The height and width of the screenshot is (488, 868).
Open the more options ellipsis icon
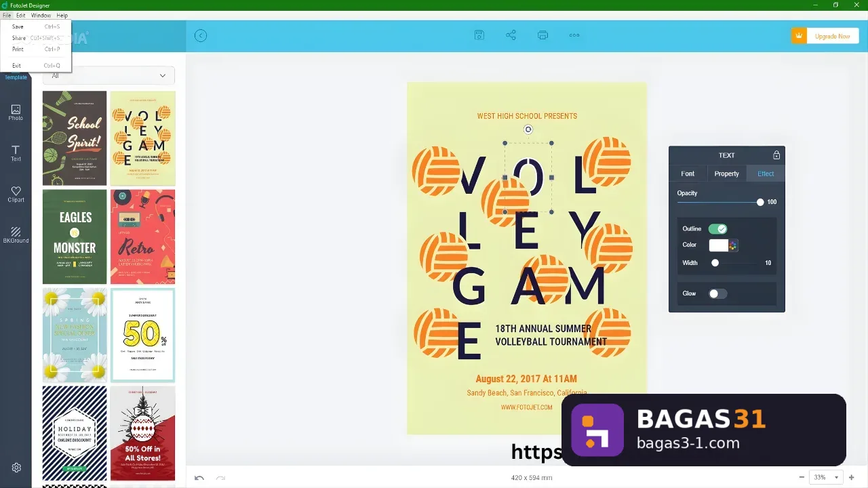[574, 35]
